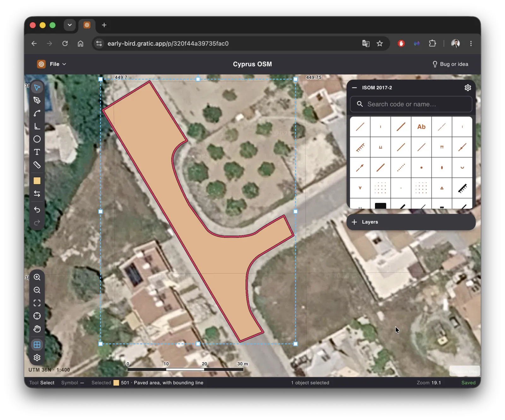Undo the last action
The height and width of the screenshot is (420, 505).
[37, 210]
